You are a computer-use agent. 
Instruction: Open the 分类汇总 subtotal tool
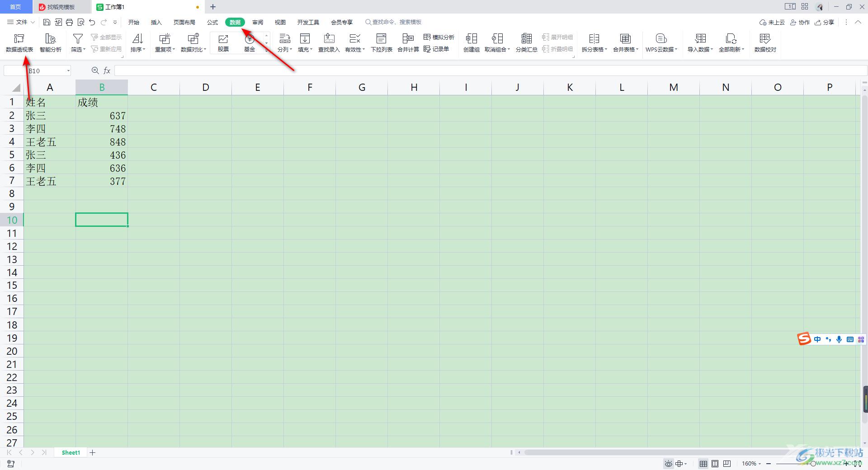pos(527,43)
